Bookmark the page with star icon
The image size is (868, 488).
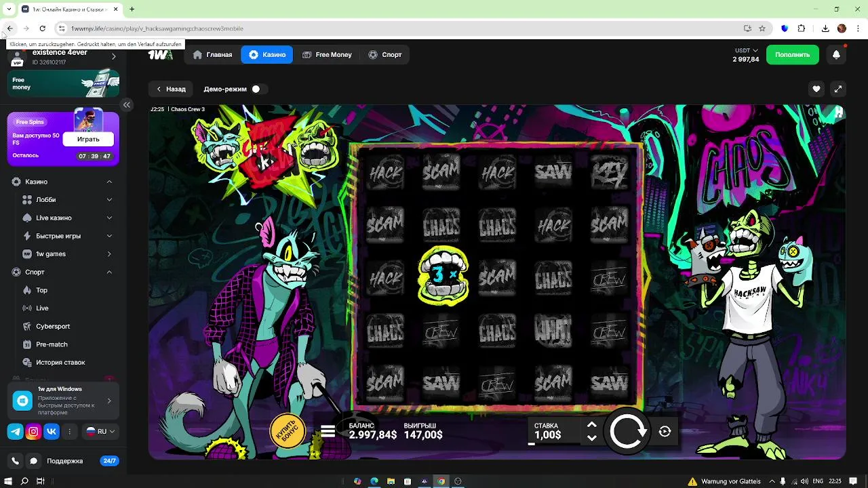coord(762,28)
